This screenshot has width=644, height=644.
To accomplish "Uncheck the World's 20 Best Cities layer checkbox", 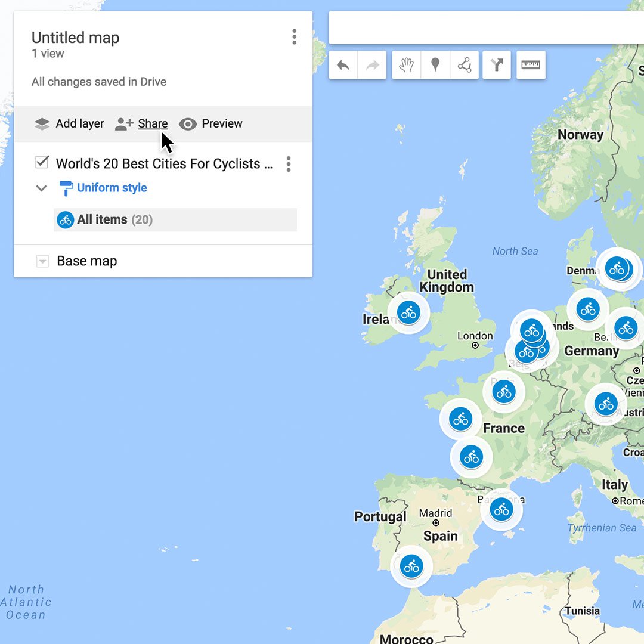I will (x=42, y=163).
